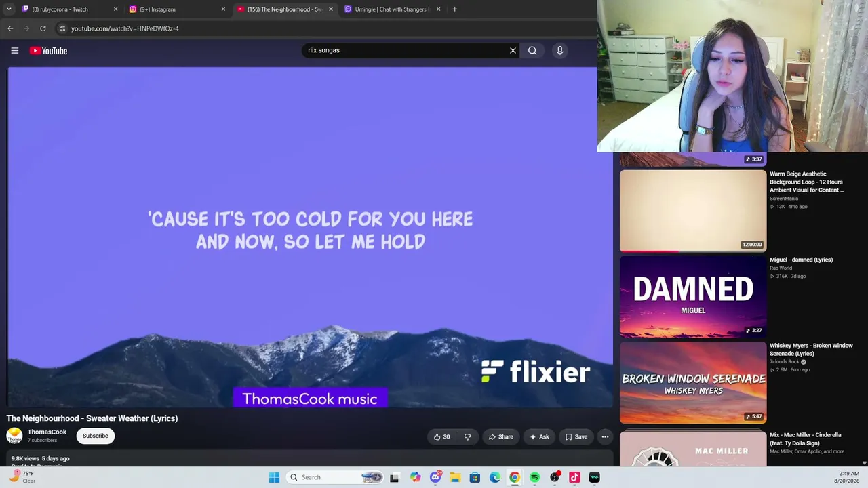
Task: Open the ThomasCook channel avatar
Action: pyautogui.click(x=14, y=436)
